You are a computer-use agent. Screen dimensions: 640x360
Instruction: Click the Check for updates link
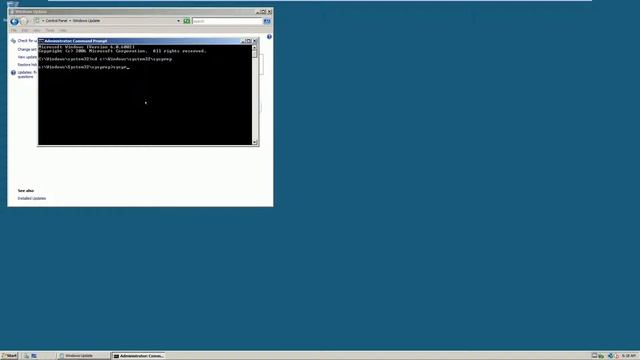[27, 41]
